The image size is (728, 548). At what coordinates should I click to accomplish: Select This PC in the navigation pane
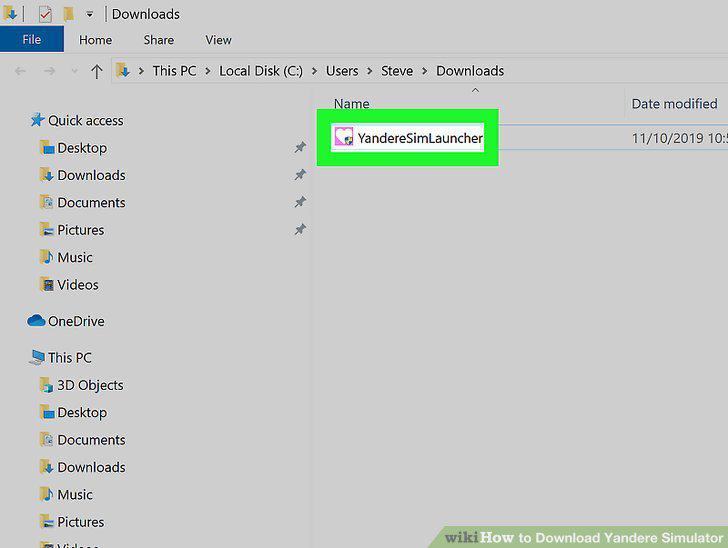coord(70,358)
